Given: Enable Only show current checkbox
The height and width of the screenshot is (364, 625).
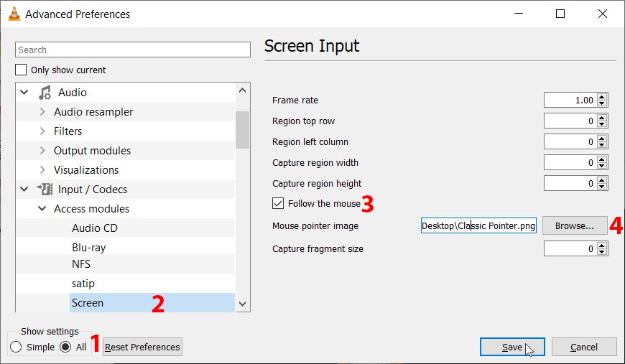Looking at the screenshot, I should point(21,70).
